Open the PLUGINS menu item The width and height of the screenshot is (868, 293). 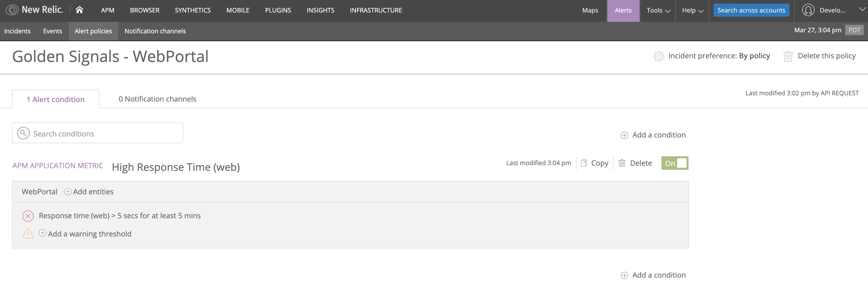pos(278,10)
